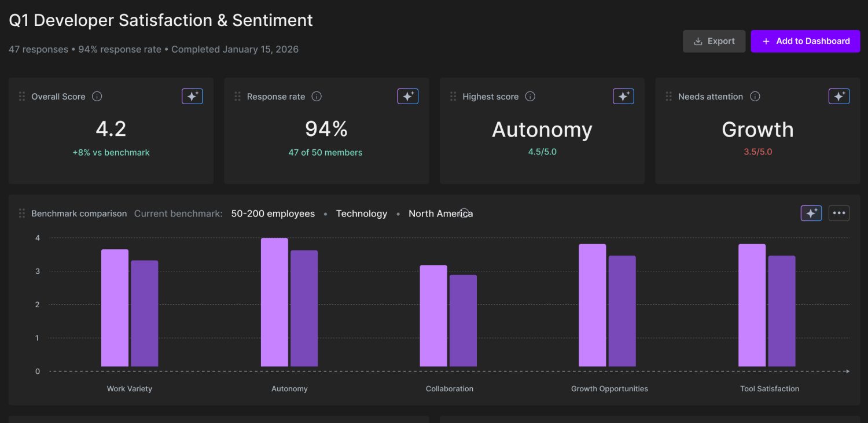Click the Growth Opportunities axis label
Image resolution: width=868 pixels, height=423 pixels.
pyautogui.click(x=609, y=389)
